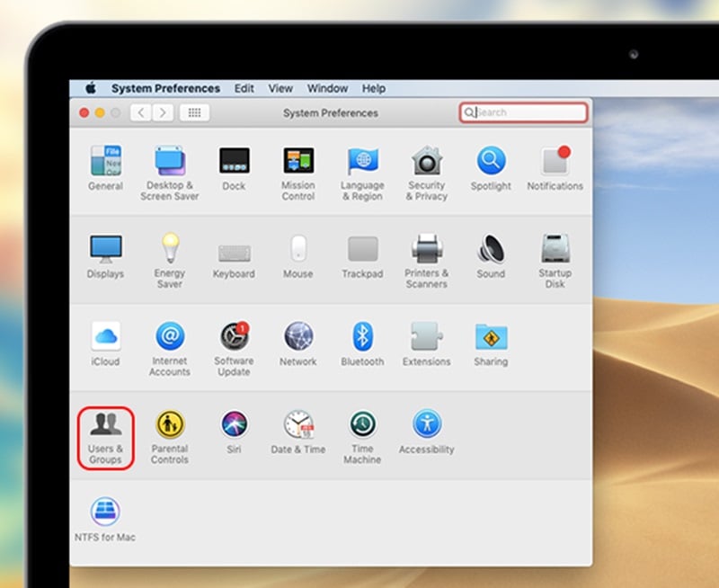Go back using the back arrow
This screenshot has height=588, width=719.
[140, 112]
